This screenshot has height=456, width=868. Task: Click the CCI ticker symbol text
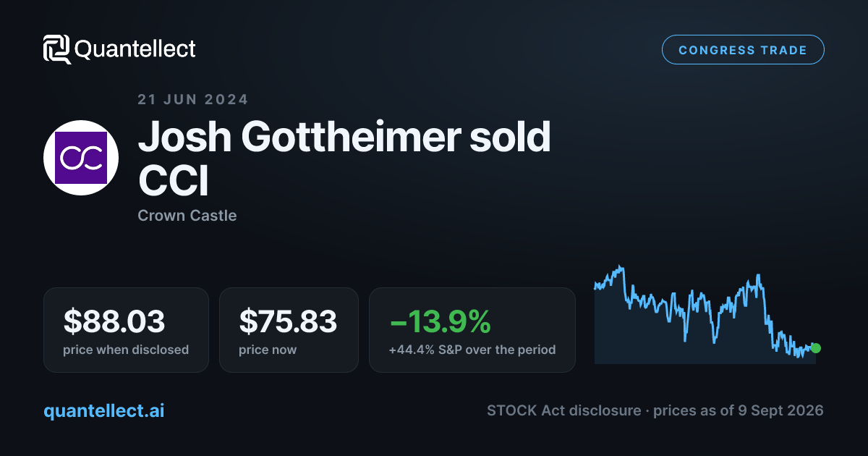[173, 180]
